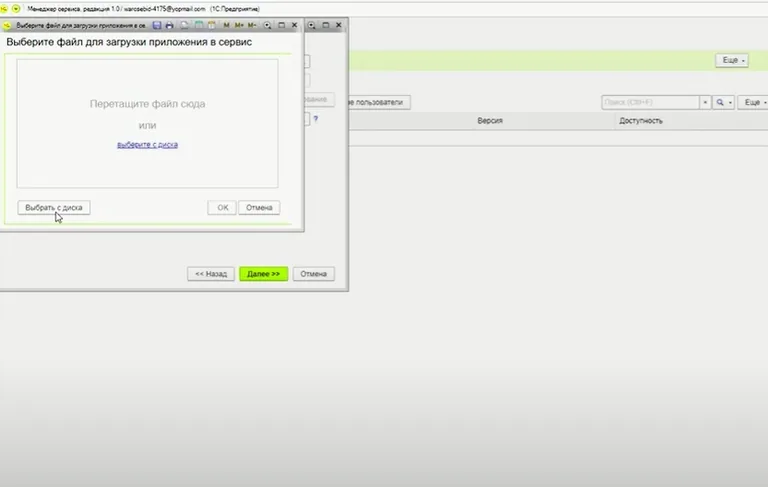Click the M memory button in title bar
The width and height of the screenshot is (768, 487).
[227, 24]
